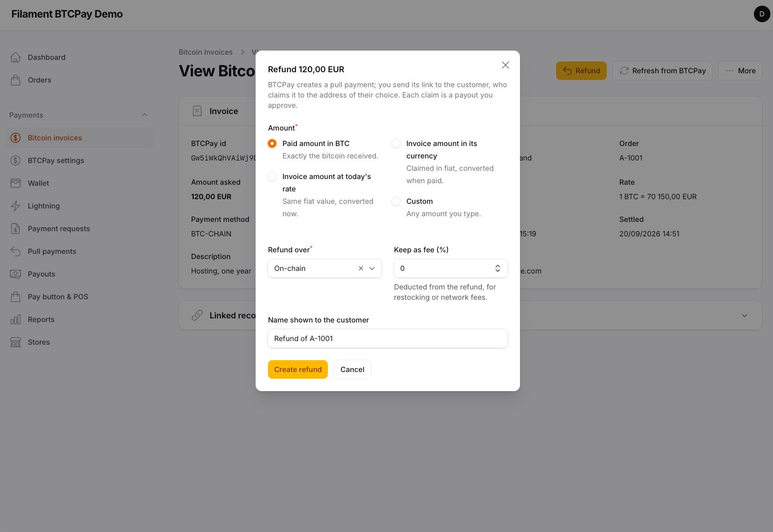Click the Reports bar chart icon

tap(15, 319)
